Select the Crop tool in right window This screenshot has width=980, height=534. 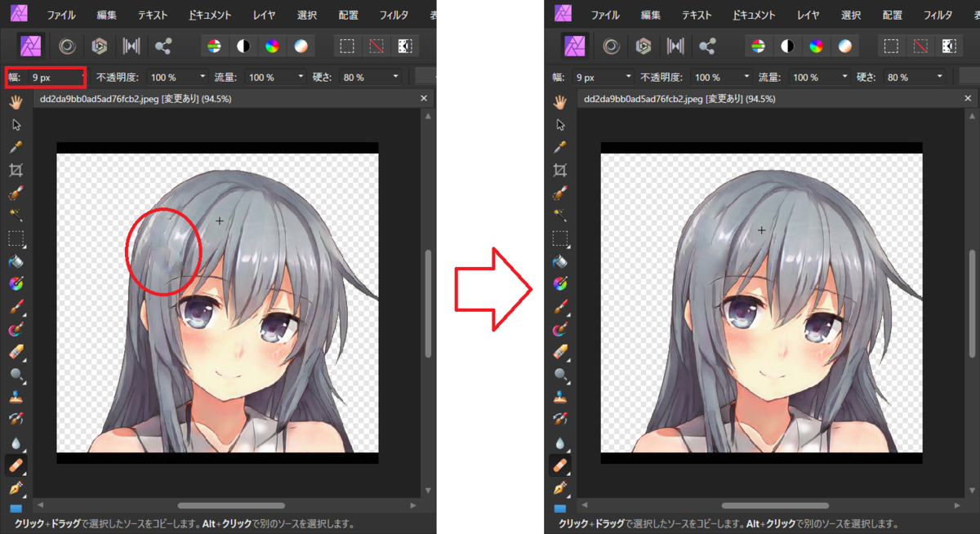(x=560, y=171)
